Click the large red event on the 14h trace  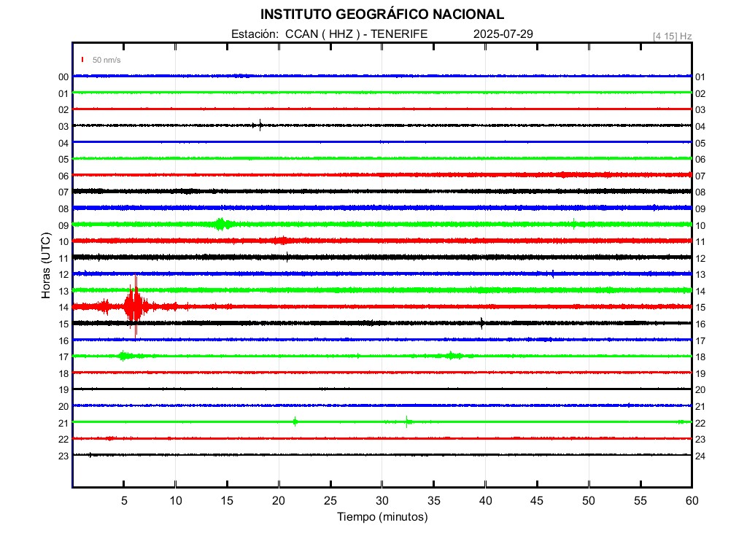[x=135, y=306]
